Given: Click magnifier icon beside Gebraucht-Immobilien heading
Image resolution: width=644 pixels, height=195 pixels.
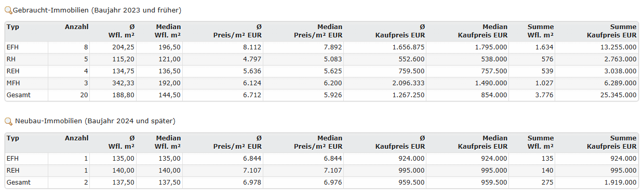Looking at the screenshot, I should pyautogui.click(x=8, y=10).
